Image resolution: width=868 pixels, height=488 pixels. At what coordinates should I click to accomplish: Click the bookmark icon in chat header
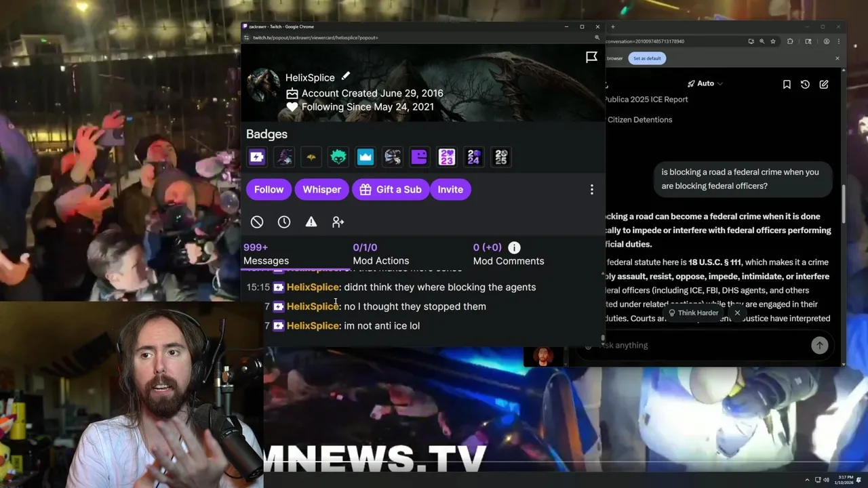[x=787, y=85]
